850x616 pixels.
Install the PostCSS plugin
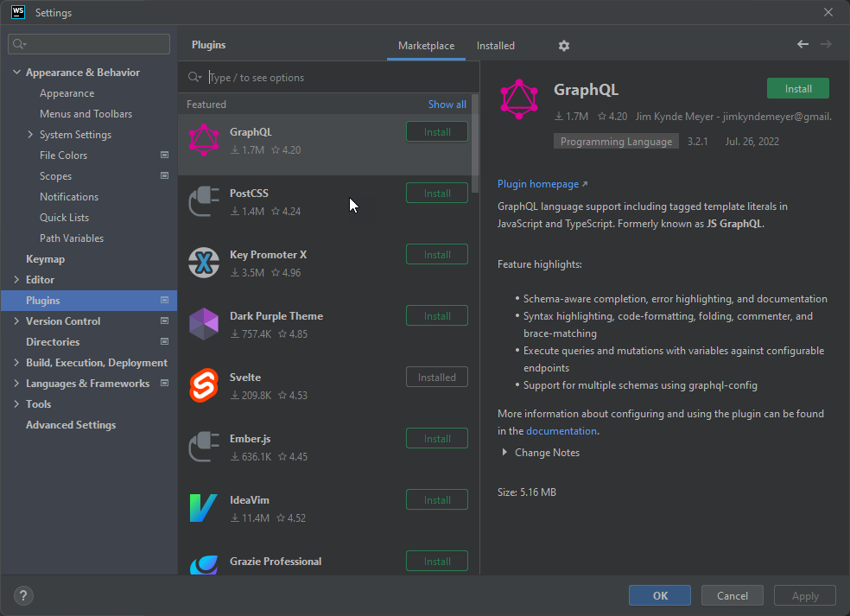point(437,193)
